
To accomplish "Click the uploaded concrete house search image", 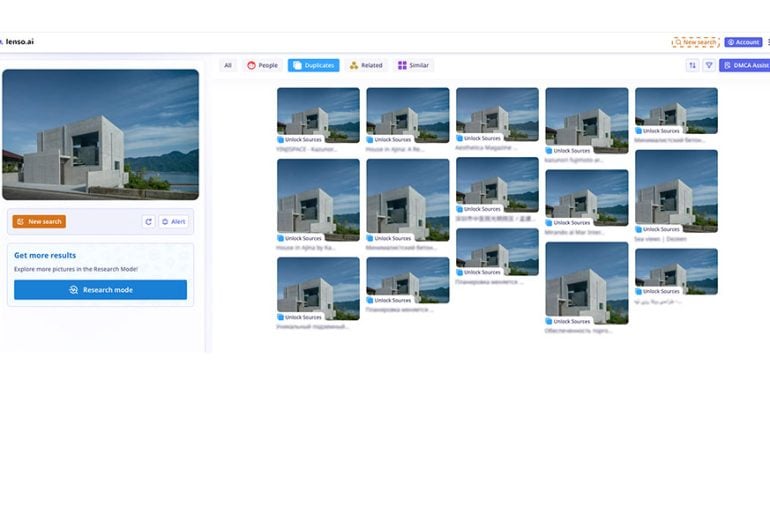I will click(x=101, y=135).
